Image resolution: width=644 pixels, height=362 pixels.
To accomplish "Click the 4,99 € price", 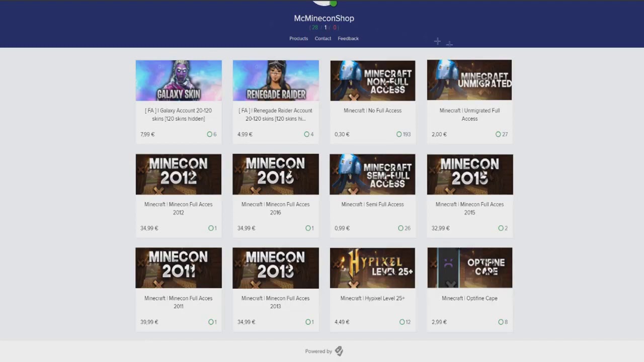I will point(245,134).
